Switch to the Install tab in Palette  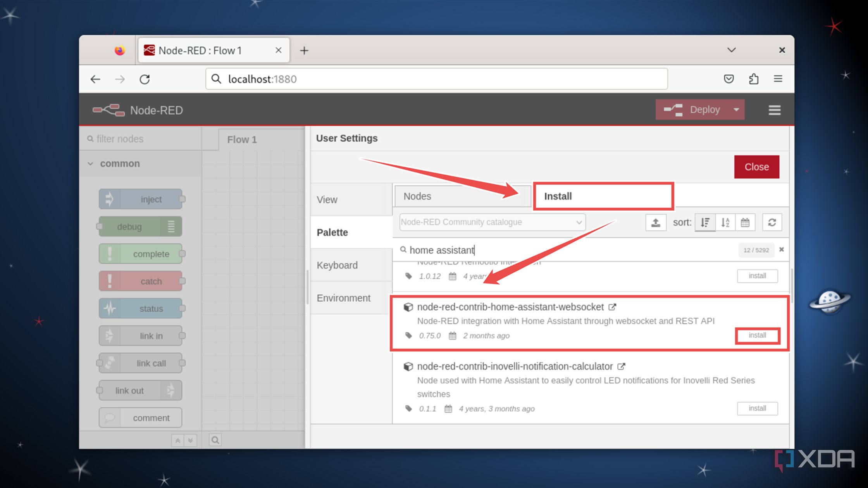(603, 196)
